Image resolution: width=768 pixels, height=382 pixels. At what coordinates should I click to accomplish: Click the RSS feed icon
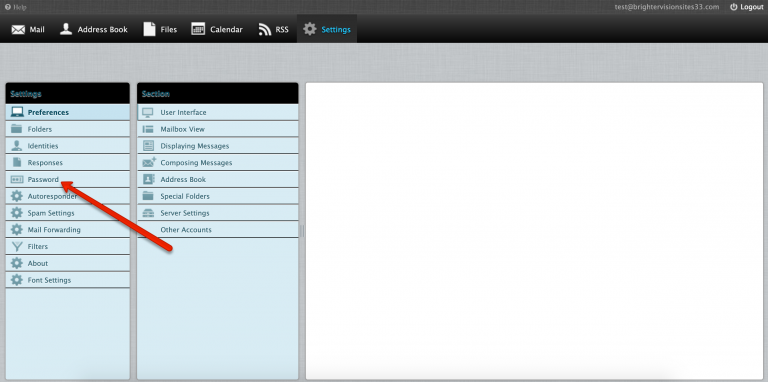click(x=265, y=29)
